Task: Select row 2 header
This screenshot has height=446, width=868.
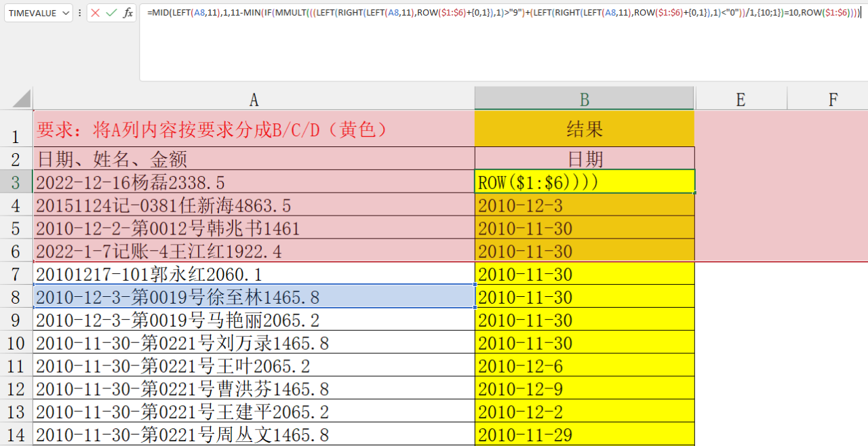Action: coord(16,159)
